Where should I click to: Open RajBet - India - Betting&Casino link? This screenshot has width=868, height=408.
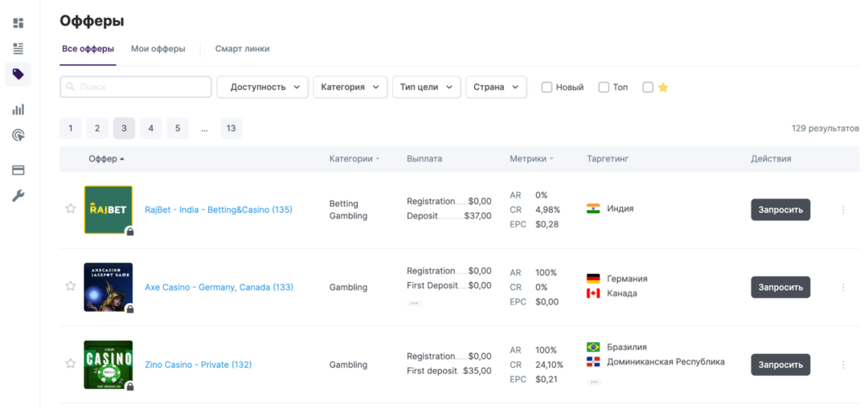[219, 210]
